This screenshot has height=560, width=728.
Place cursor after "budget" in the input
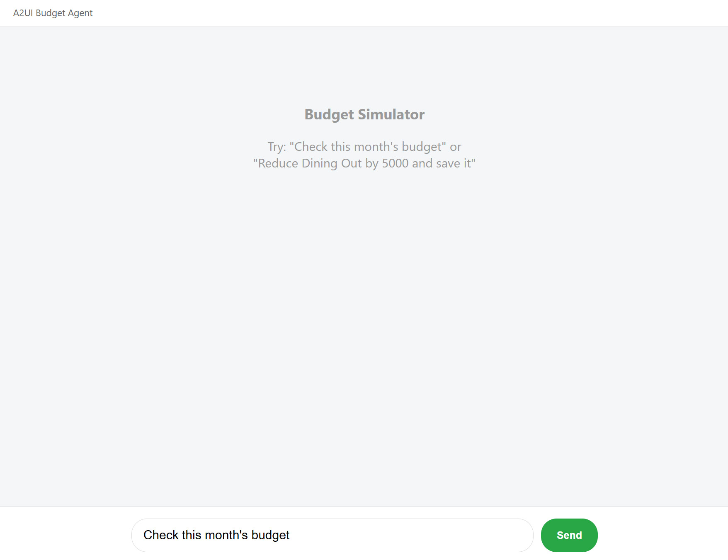coord(290,535)
